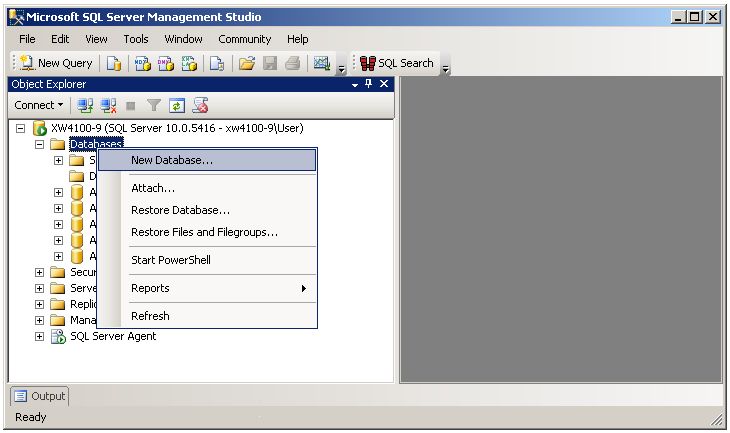Expand the Management folder node
The width and height of the screenshot is (730, 433).
click(40, 320)
